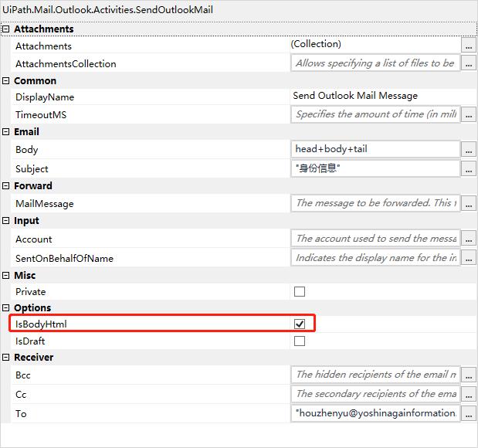Image resolution: width=478 pixels, height=448 pixels.
Task: Open ellipsis editor for Bcc
Action: [x=469, y=375]
